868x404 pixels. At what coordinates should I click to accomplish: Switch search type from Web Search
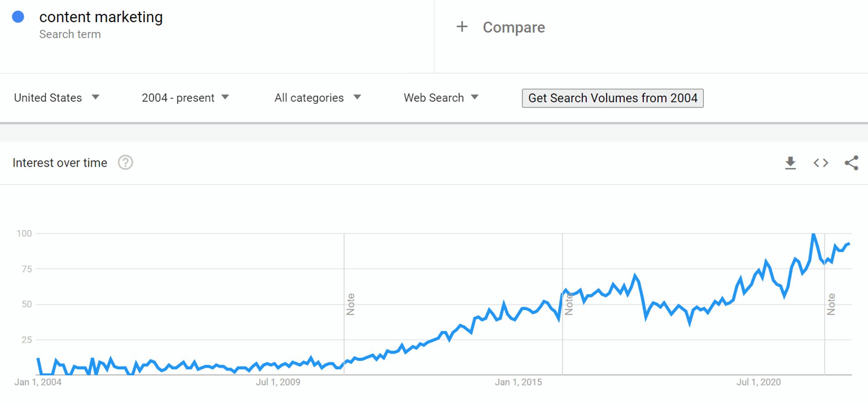(440, 98)
